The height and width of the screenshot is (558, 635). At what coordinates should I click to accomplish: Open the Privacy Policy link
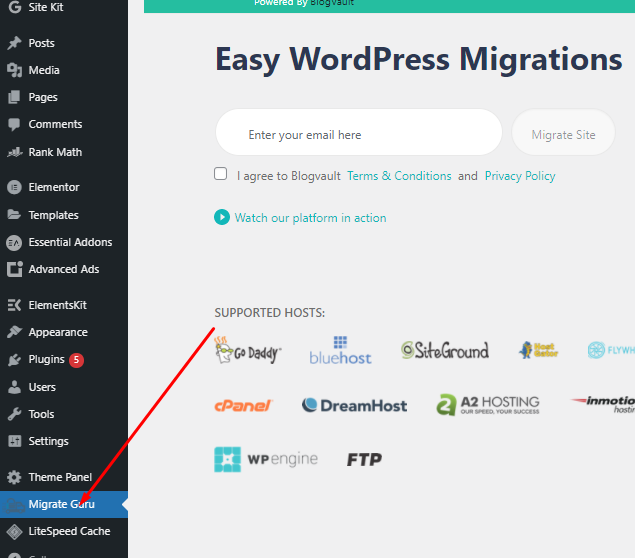pos(520,176)
